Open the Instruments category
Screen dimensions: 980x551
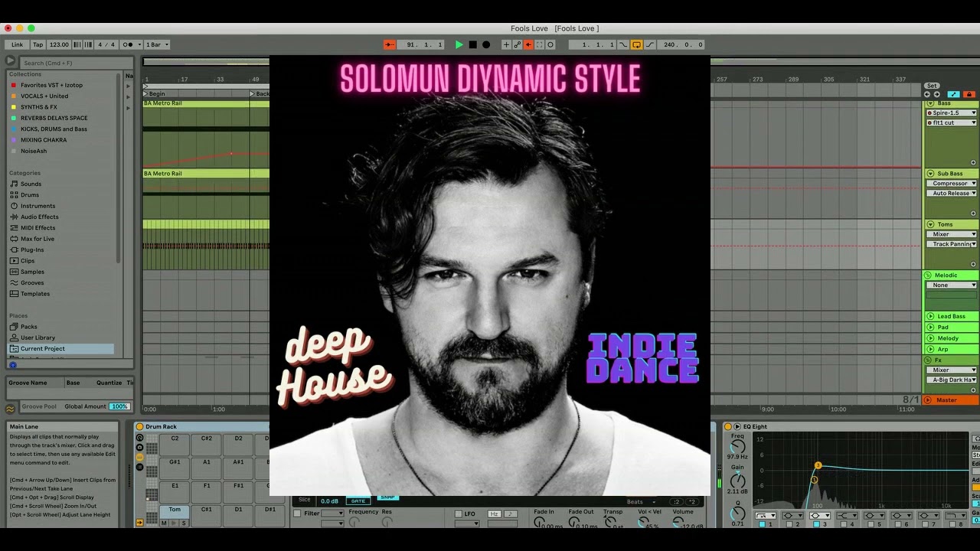click(38, 206)
